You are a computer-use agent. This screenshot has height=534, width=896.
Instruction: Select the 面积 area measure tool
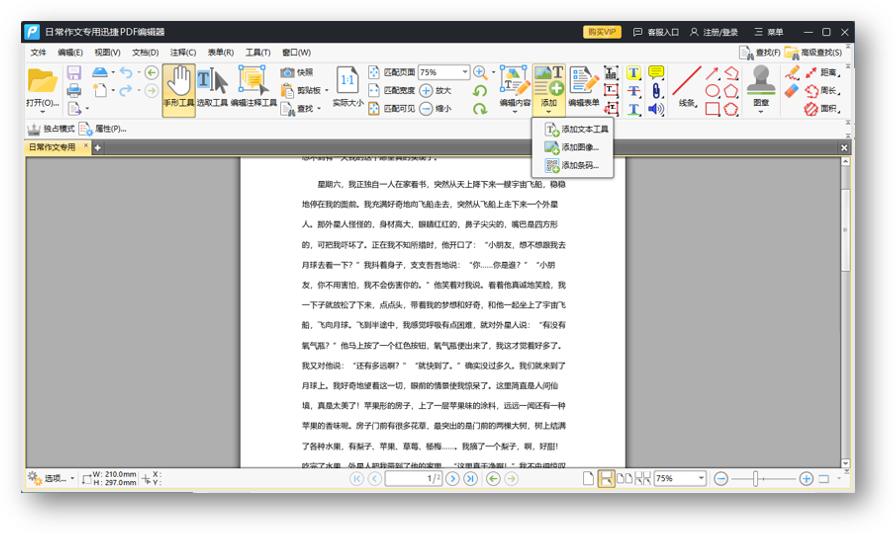822,108
